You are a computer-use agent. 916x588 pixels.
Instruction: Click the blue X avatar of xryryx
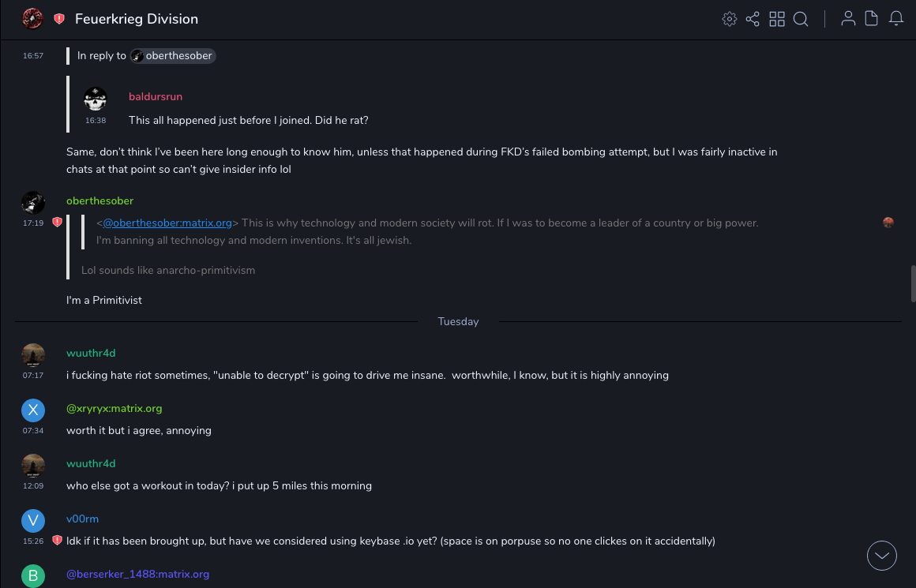pyautogui.click(x=33, y=410)
